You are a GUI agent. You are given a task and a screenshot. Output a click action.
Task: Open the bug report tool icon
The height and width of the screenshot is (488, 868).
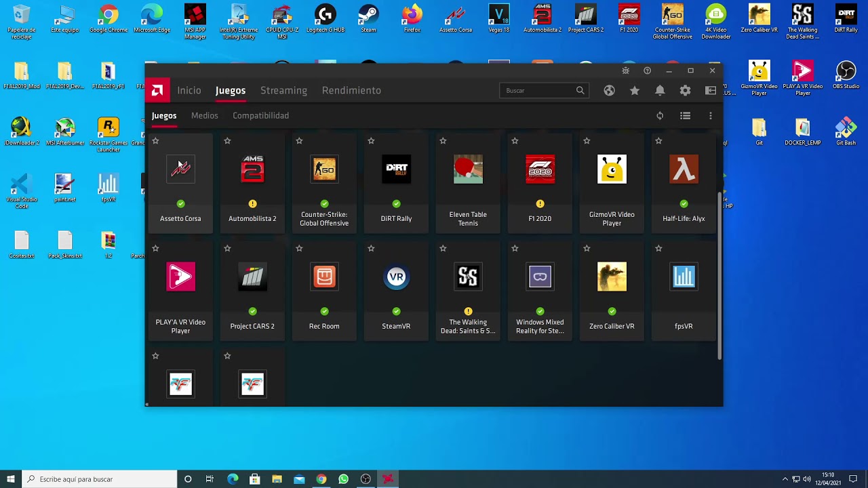pos(626,70)
